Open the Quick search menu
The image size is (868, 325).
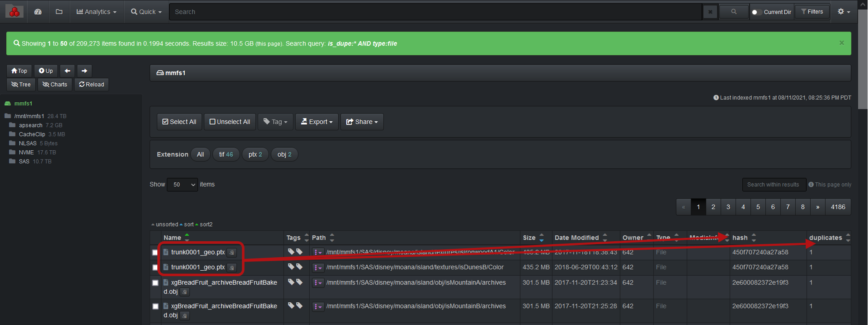(x=146, y=12)
